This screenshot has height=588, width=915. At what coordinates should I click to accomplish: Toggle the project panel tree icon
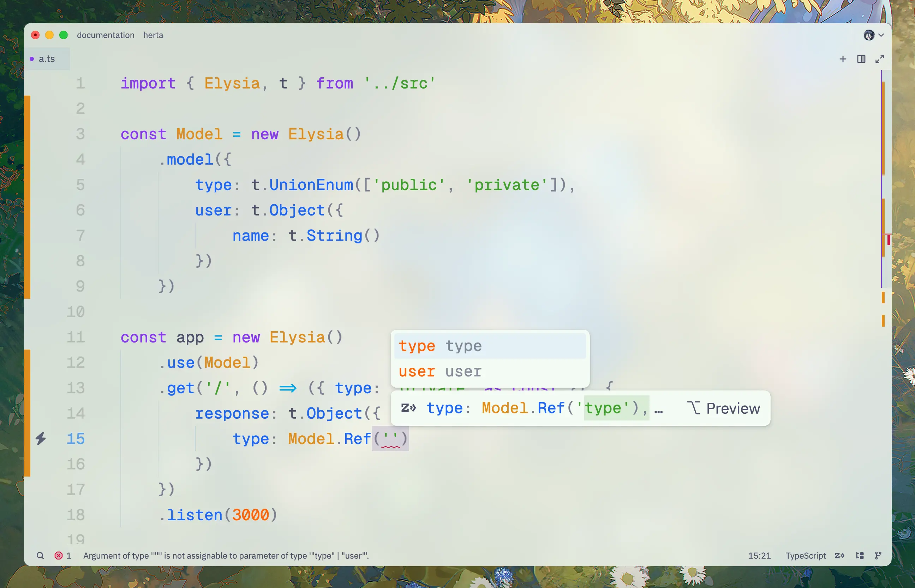(860, 556)
